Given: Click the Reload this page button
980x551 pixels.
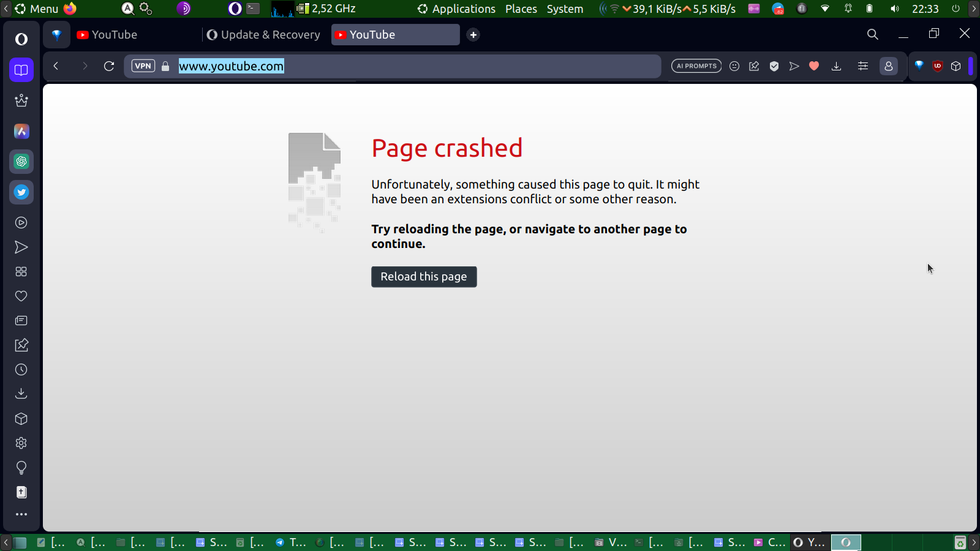Looking at the screenshot, I should pyautogui.click(x=424, y=277).
